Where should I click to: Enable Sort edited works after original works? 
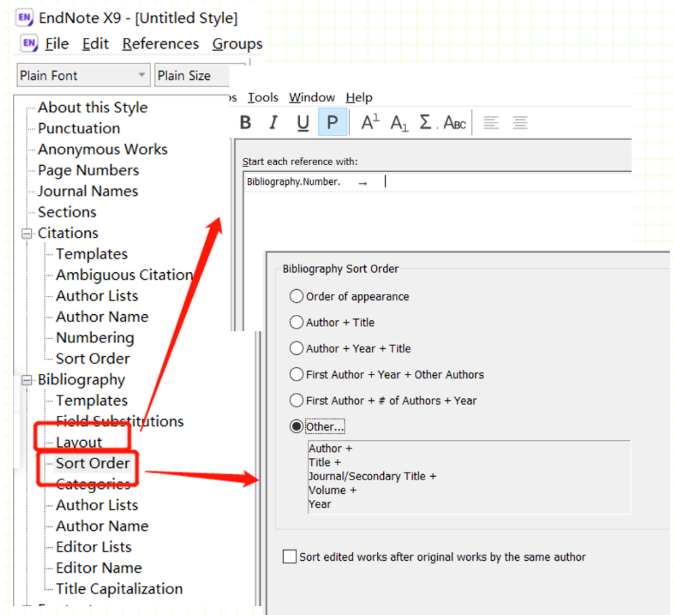click(290, 556)
